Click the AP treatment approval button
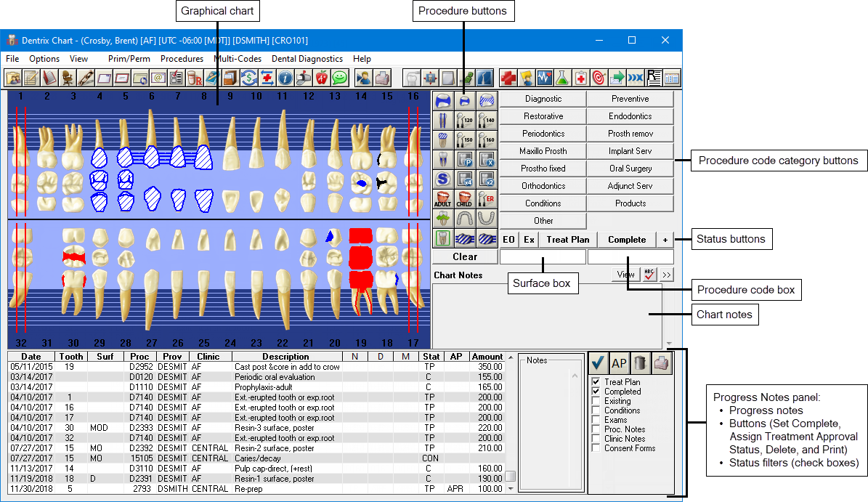Image resolution: width=868 pixels, height=502 pixels. (619, 364)
